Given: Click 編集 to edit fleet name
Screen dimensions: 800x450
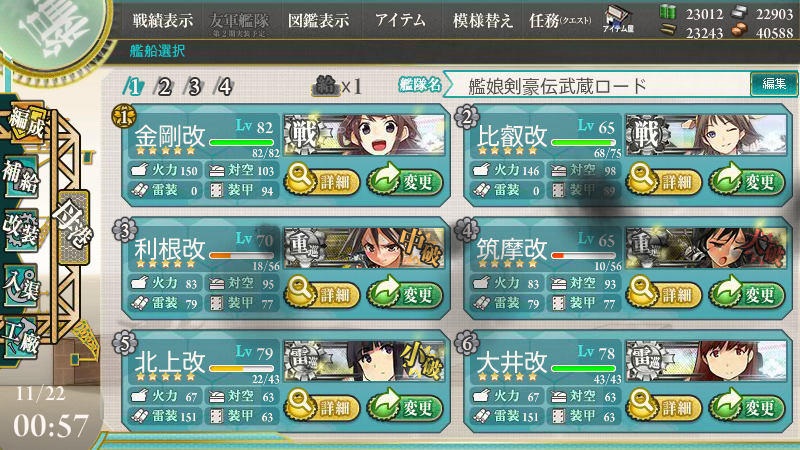Looking at the screenshot, I should (773, 84).
